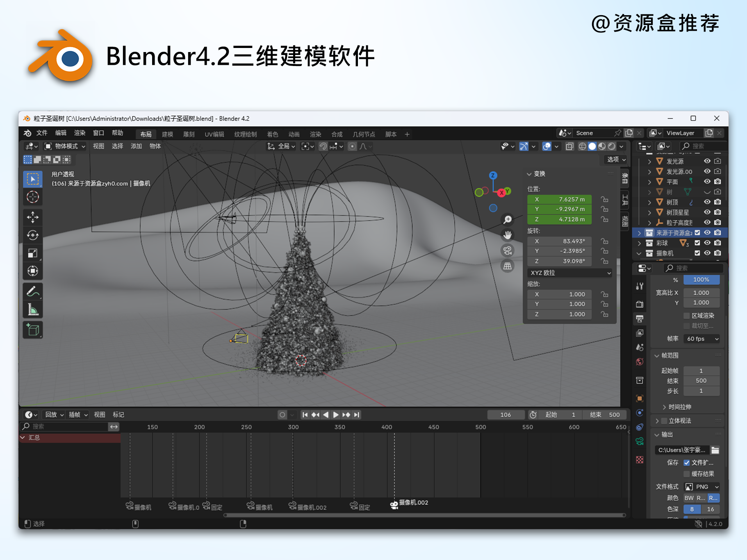Select the Rotate tool
747x560 pixels.
coord(33,235)
